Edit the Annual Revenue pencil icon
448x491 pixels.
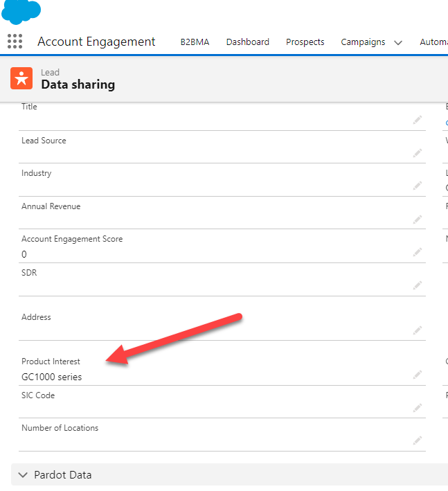418,220
